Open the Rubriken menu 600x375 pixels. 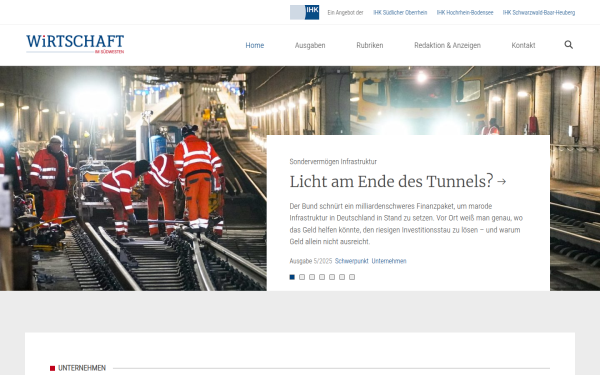click(370, 45)
